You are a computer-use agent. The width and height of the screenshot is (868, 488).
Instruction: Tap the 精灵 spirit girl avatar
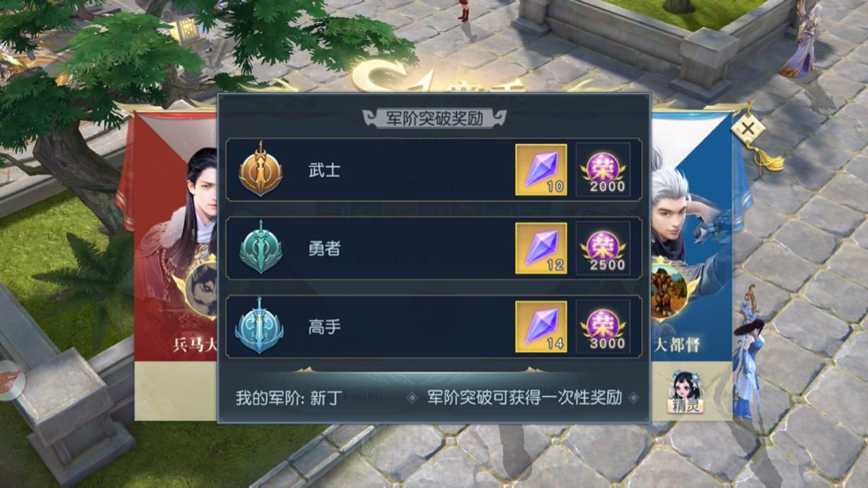[685, 393]
